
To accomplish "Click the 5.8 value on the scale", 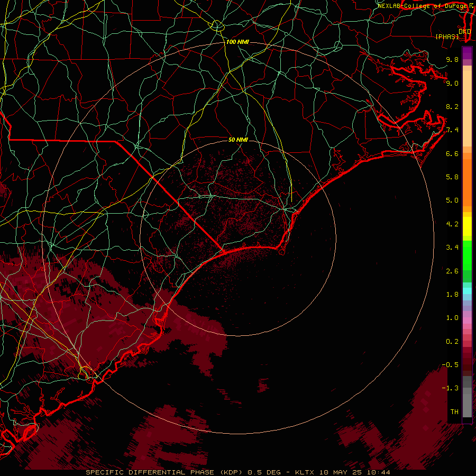I will pos(452,177).
